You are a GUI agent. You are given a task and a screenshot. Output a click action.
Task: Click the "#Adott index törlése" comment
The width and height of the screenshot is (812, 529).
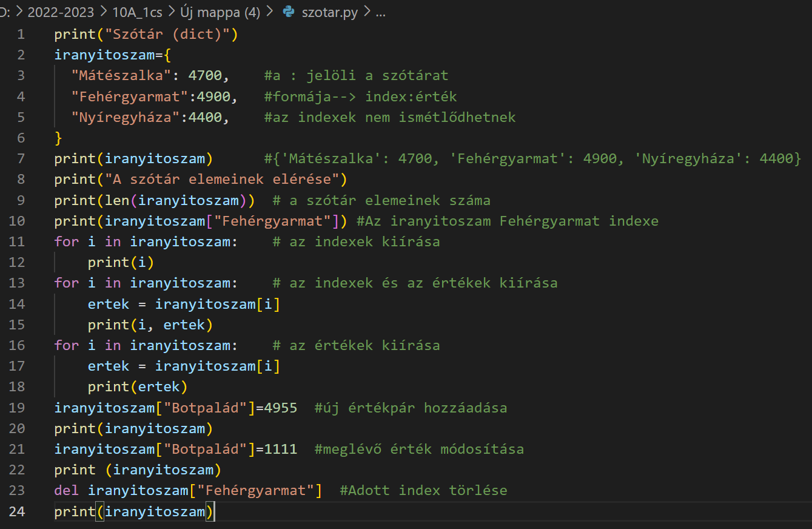(423, 490)
